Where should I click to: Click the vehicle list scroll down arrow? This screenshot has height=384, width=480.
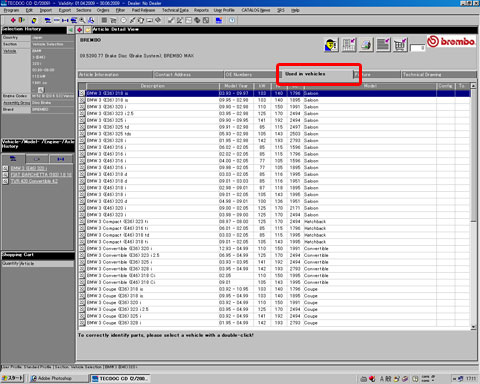[473, 327]
